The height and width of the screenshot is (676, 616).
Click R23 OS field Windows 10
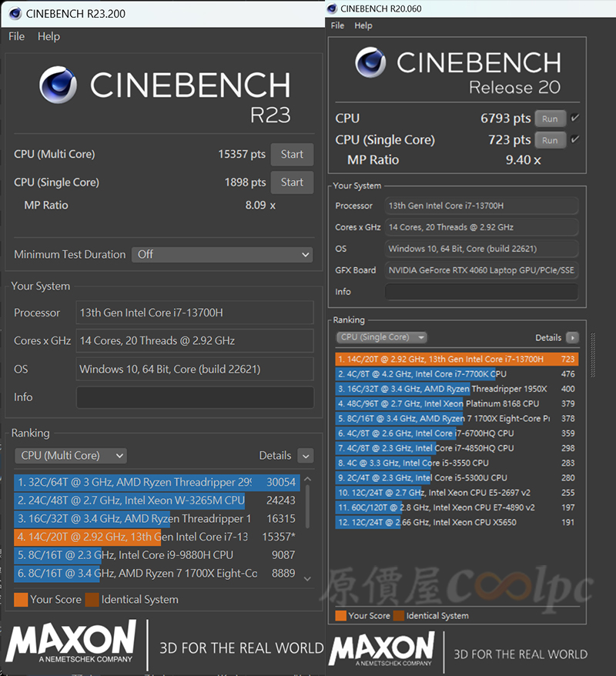pos(195,369)
